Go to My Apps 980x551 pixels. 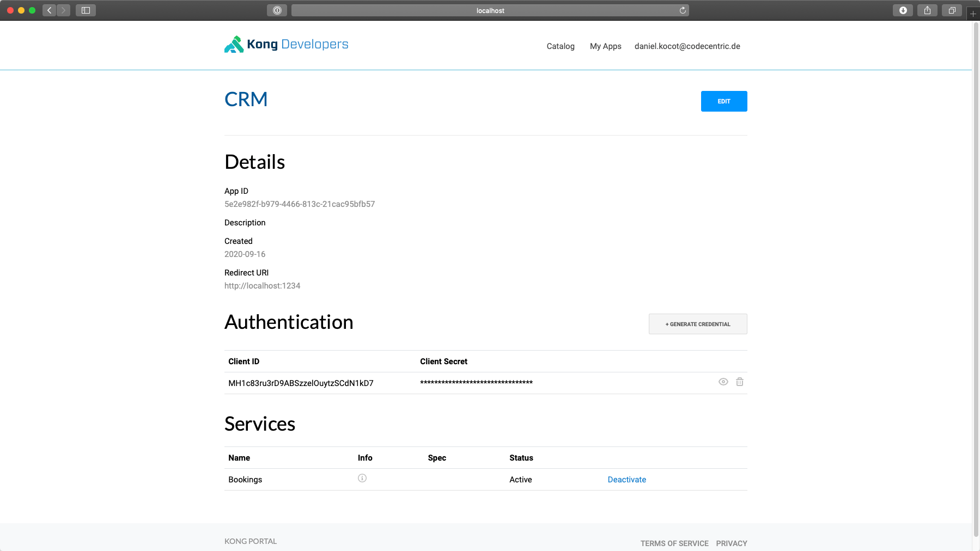[606, 46]
